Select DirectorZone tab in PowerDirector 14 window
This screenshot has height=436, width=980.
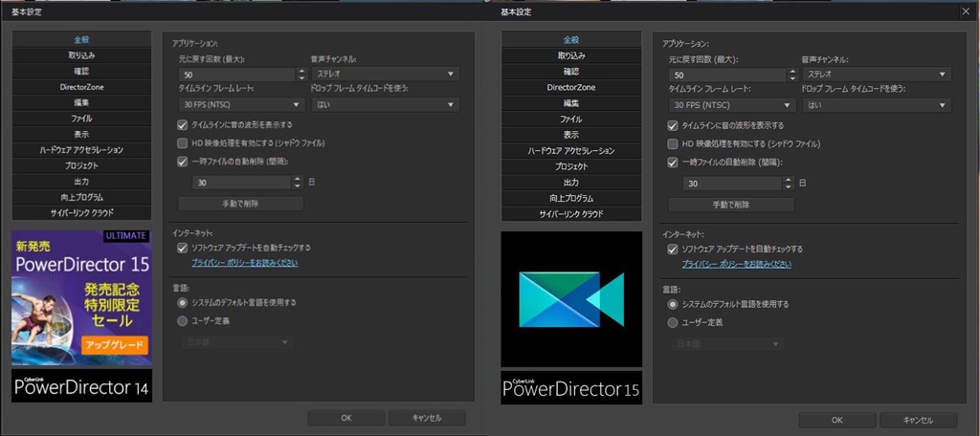(x=82, y=87)
